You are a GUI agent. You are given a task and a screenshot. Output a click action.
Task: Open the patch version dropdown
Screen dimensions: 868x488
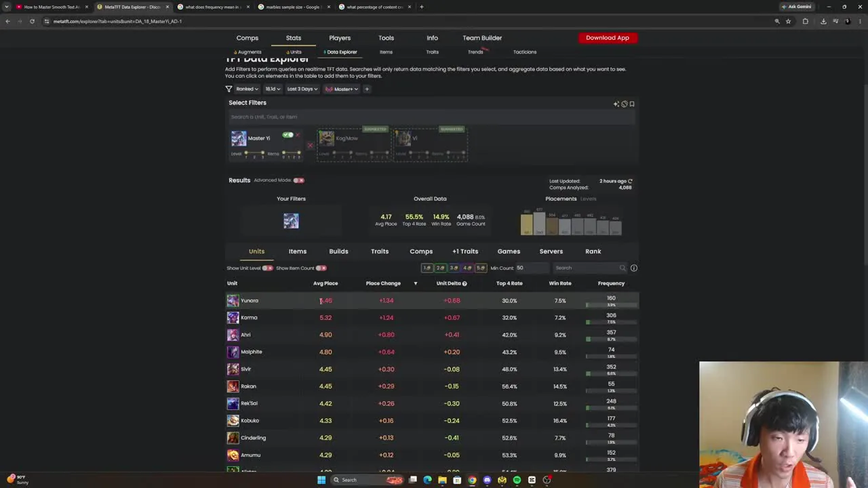pos(272,89)
